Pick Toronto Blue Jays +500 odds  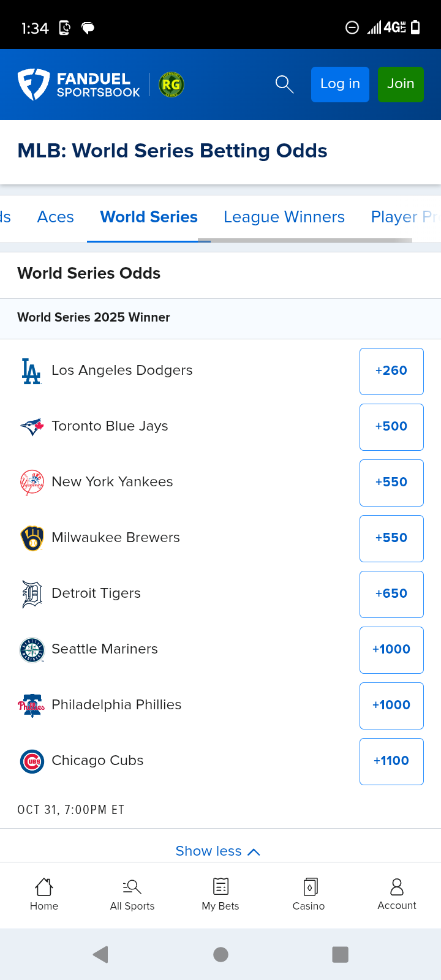pos(391,427)
